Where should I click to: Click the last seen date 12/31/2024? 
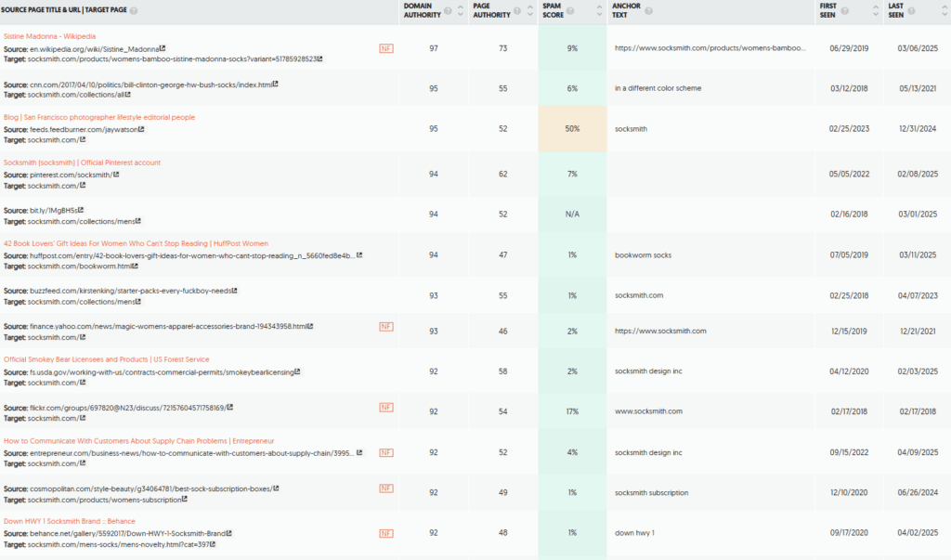click(x=918, y=129)
